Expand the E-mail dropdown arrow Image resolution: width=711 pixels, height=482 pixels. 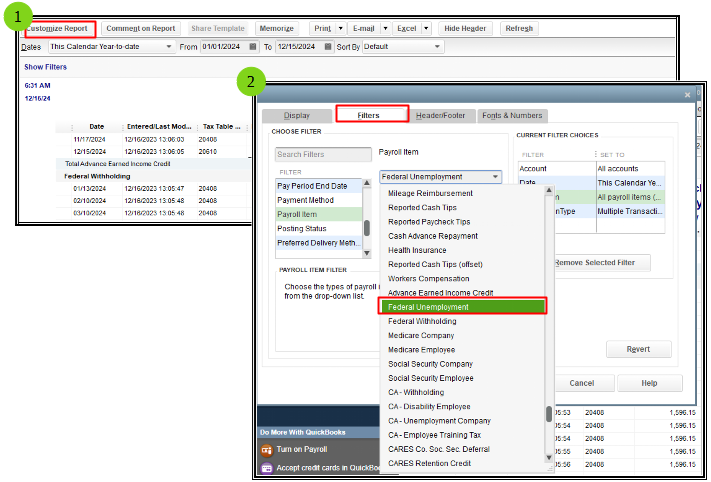click(x=385, y=29)
